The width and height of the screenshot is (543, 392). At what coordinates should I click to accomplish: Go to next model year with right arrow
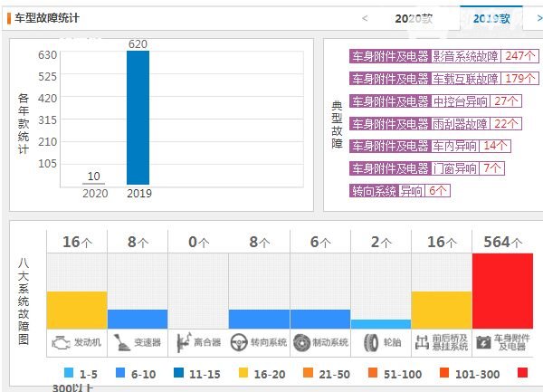coord(539,18)
